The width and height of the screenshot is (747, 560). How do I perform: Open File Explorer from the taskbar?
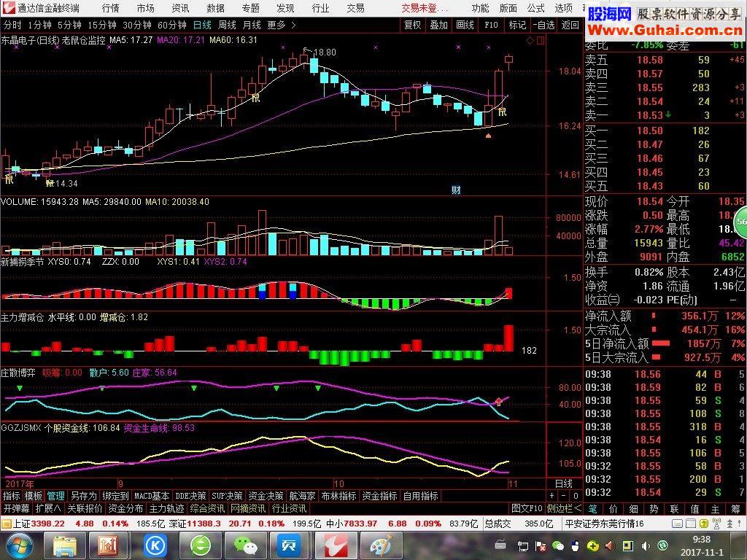pos(65,546)
